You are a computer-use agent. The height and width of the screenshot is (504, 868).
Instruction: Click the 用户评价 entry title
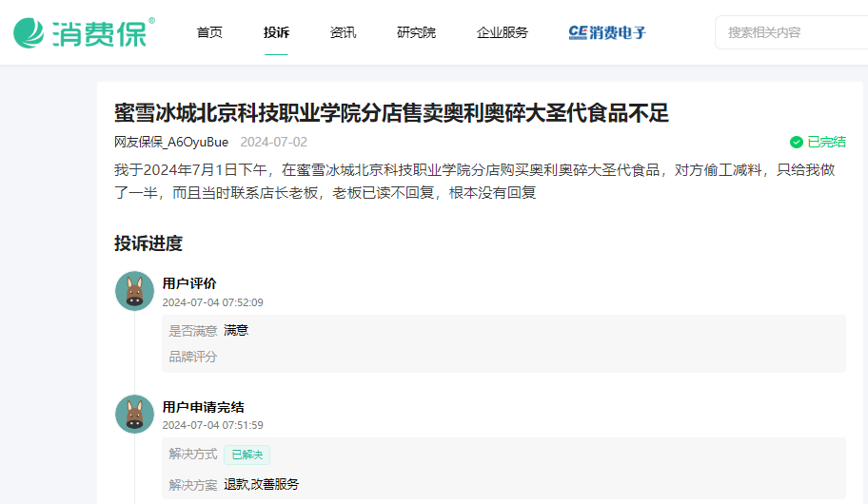[x=189, y=283]
